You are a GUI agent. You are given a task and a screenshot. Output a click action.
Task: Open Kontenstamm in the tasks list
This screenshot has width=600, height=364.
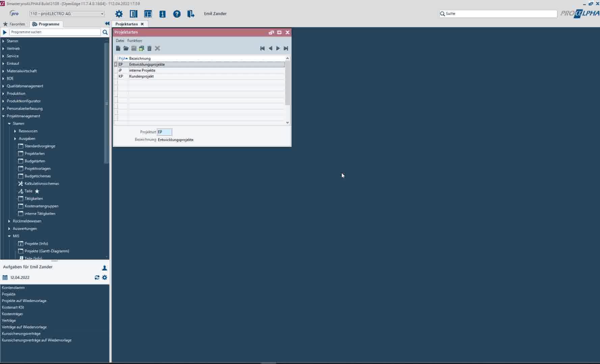click(13, 287)
